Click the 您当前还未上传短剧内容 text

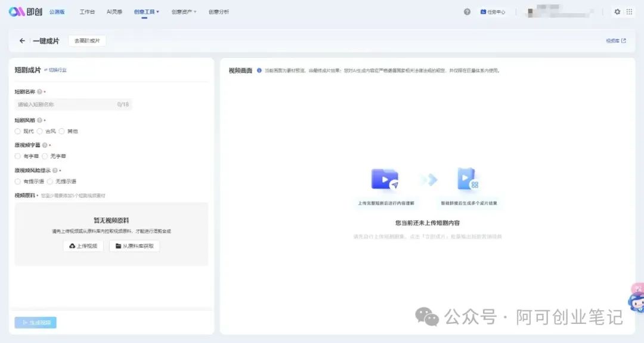coord(428,223)
